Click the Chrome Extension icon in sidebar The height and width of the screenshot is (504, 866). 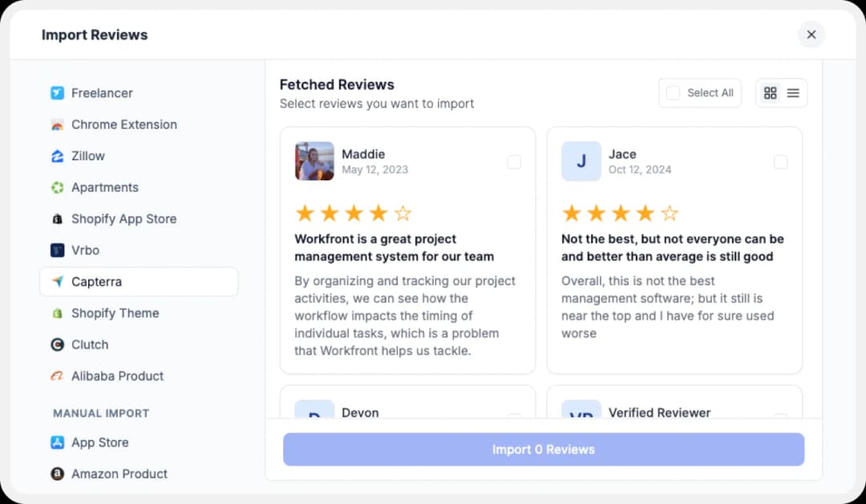(x=56, y=124)
